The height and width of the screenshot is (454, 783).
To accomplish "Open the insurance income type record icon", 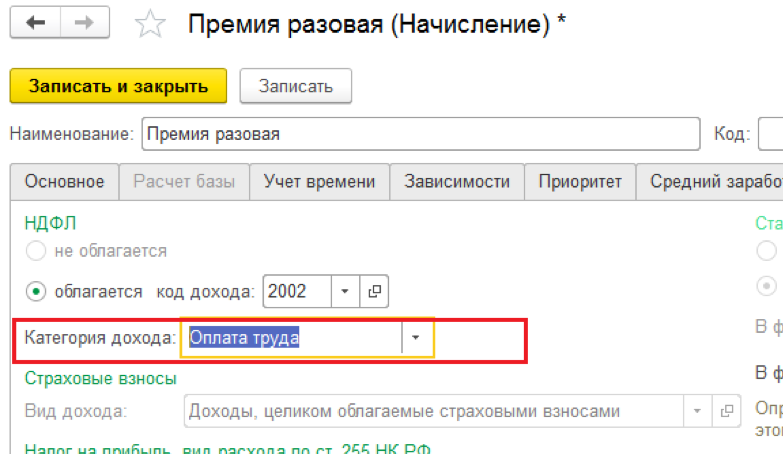I will pos(724,411).
